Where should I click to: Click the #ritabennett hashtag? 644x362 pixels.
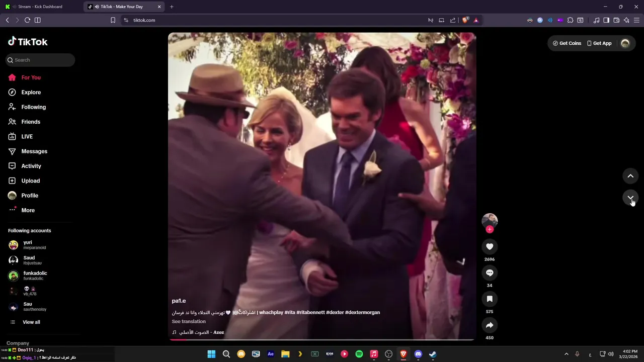pos(310,312)
